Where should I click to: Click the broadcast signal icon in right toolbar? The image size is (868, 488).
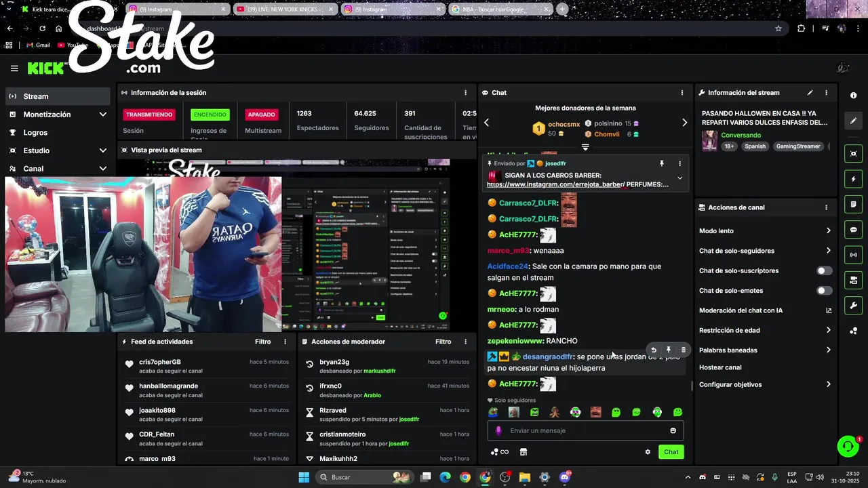(x=853, y=255)
